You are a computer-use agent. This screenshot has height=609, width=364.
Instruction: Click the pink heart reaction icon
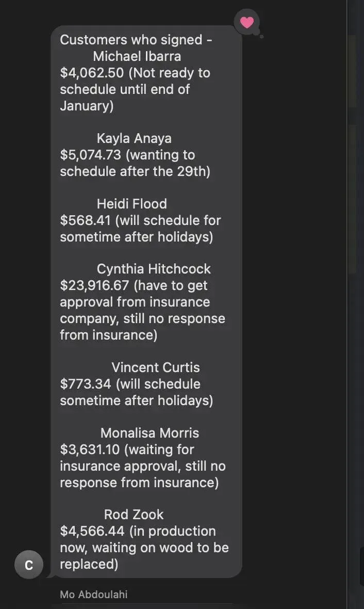pos(247,23)
